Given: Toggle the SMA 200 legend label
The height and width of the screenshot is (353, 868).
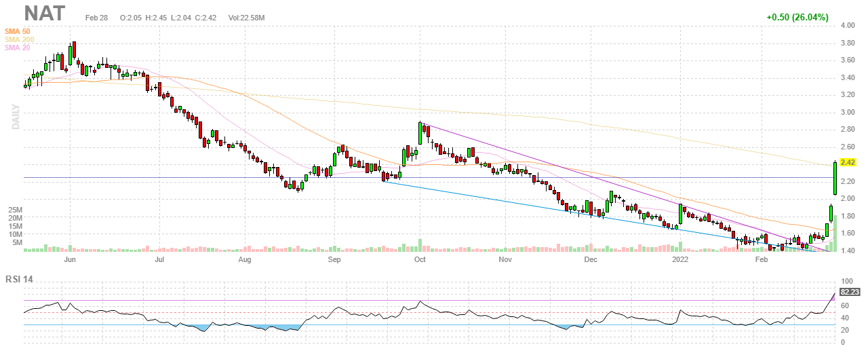Looking at the screenshot, I should (x=20, y=39).
